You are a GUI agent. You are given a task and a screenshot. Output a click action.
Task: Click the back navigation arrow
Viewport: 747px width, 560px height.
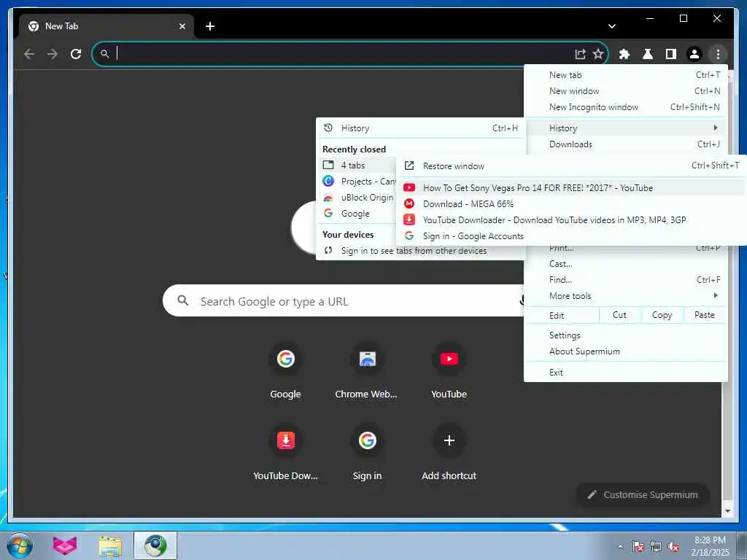29,54
